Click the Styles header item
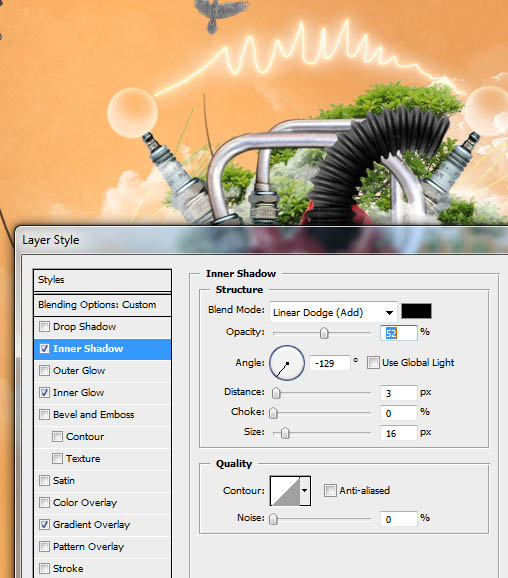Screen dimensions: 508x578 (102, 280)
